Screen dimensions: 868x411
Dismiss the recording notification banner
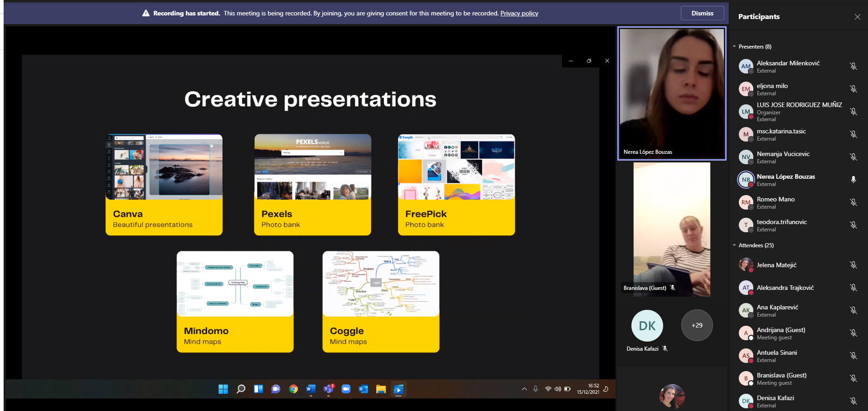[x=702, y=13]
